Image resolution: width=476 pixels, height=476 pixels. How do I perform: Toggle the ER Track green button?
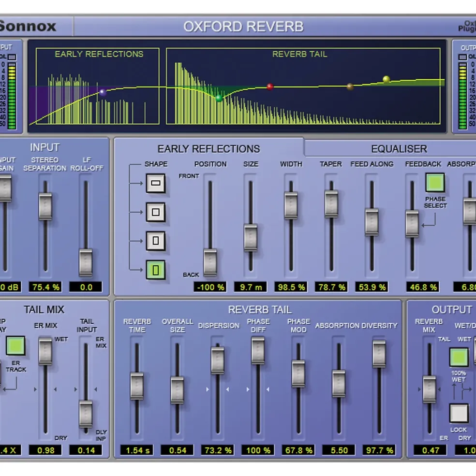[15, 346]
